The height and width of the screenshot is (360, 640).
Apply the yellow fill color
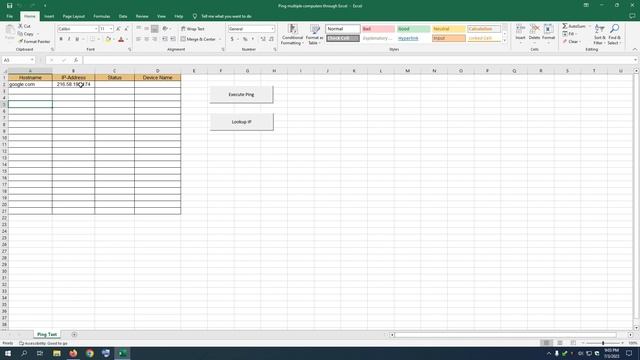(108, 39)
